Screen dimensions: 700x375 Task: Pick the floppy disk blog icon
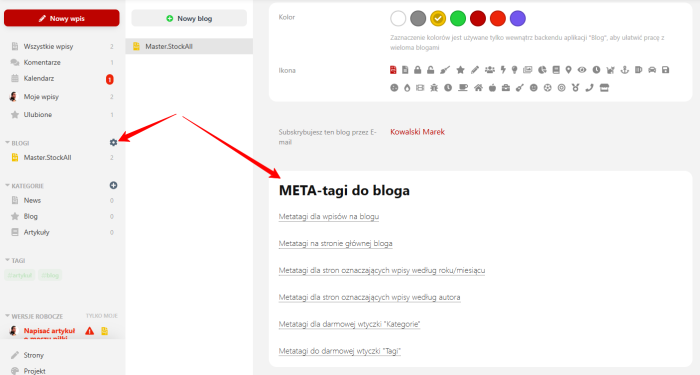click(666, 70)
